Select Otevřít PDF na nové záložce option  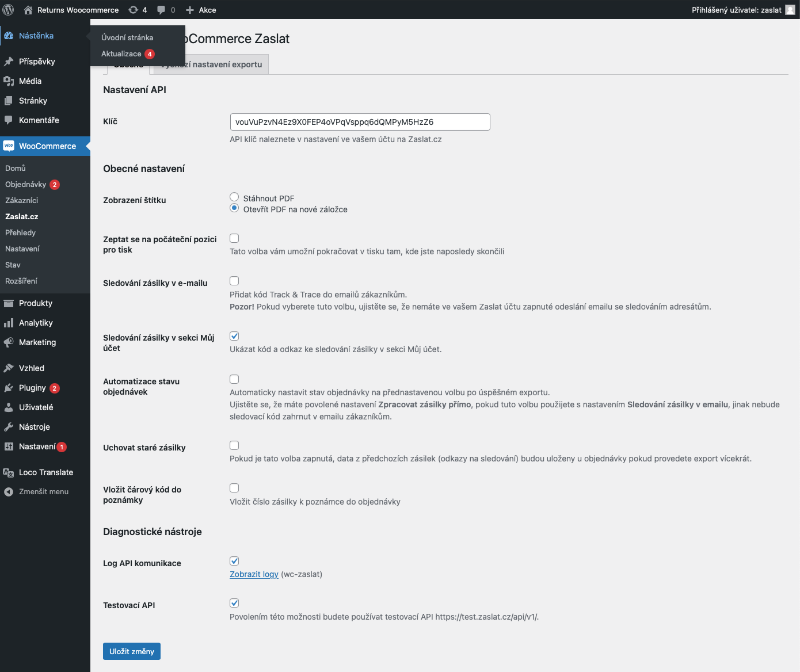[x=234, y=208]
